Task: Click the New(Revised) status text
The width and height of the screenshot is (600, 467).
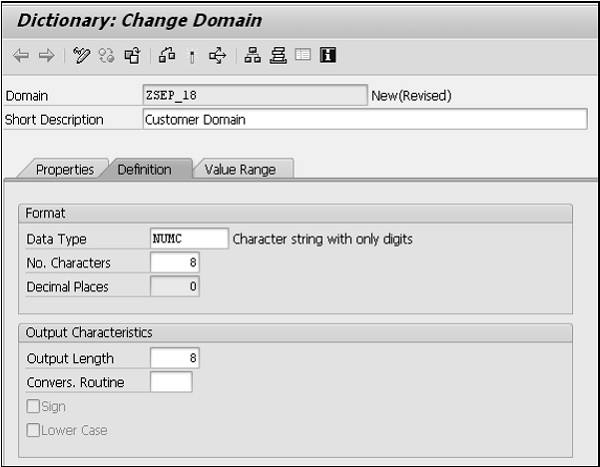Action: click(x=411, y=96)
